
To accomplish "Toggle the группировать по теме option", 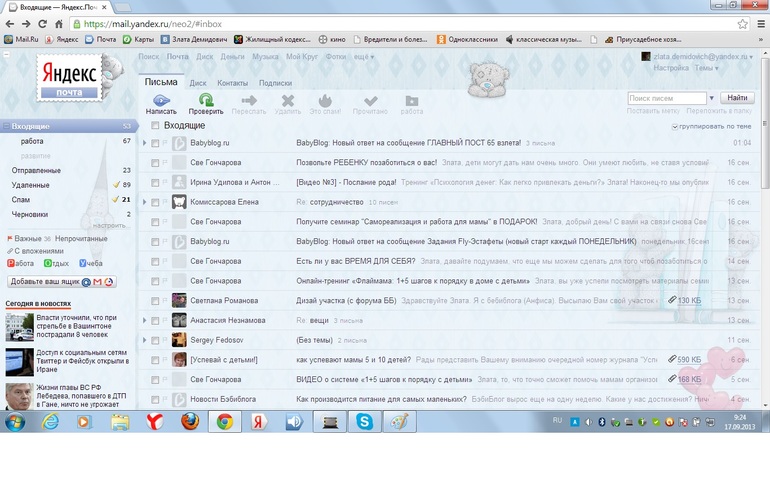I will coord(675,127).
